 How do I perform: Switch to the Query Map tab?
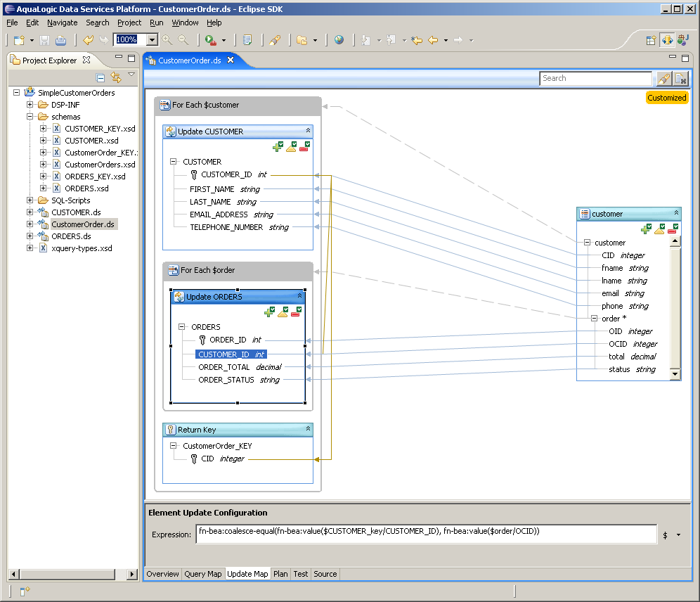202,574
